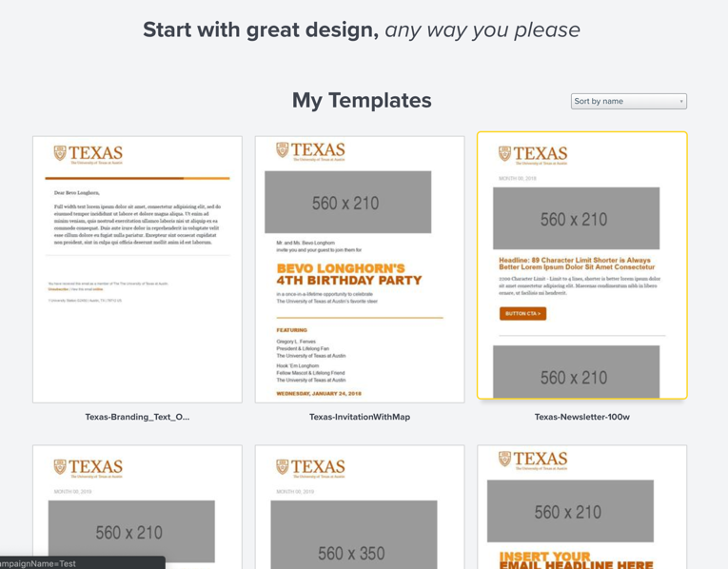Click the Texas-InvitationWithMap template name
Image resolution: width=728 pixels, height=569 pixels.
coord(360,417)
